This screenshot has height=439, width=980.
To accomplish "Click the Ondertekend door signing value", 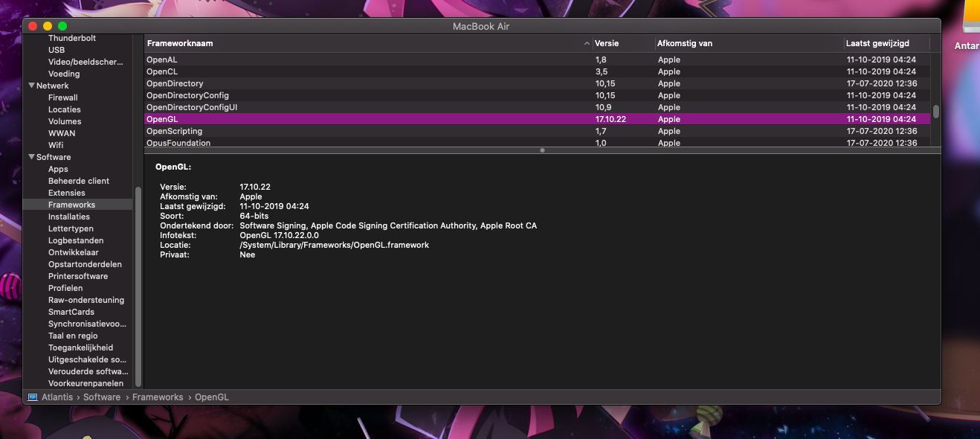I will coord(388,225).
